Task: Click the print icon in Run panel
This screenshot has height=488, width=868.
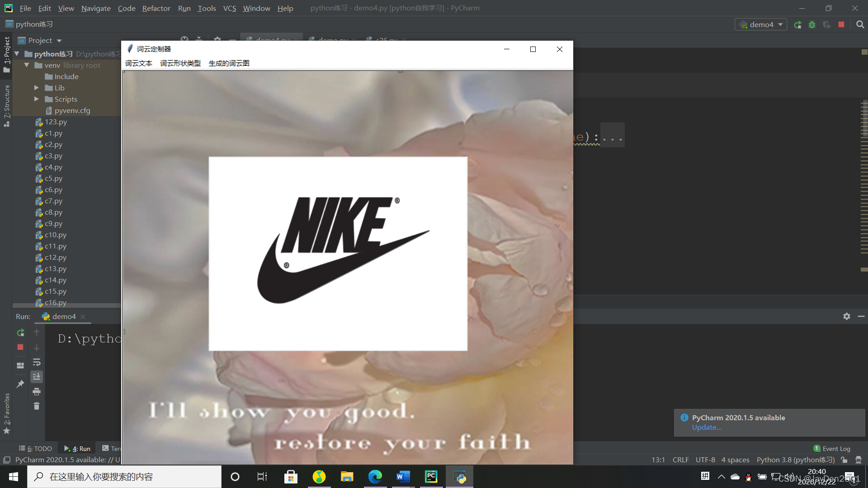Action: click(x=37, y=391)
